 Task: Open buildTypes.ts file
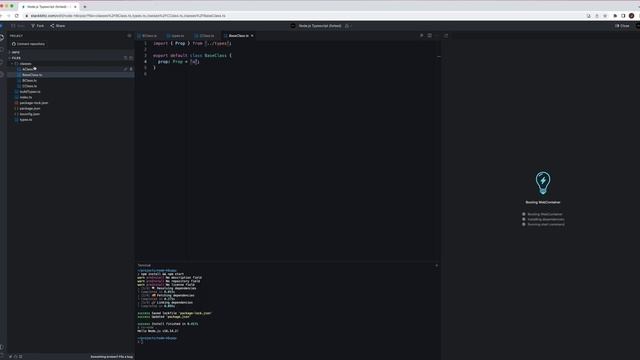coord(70,92)
